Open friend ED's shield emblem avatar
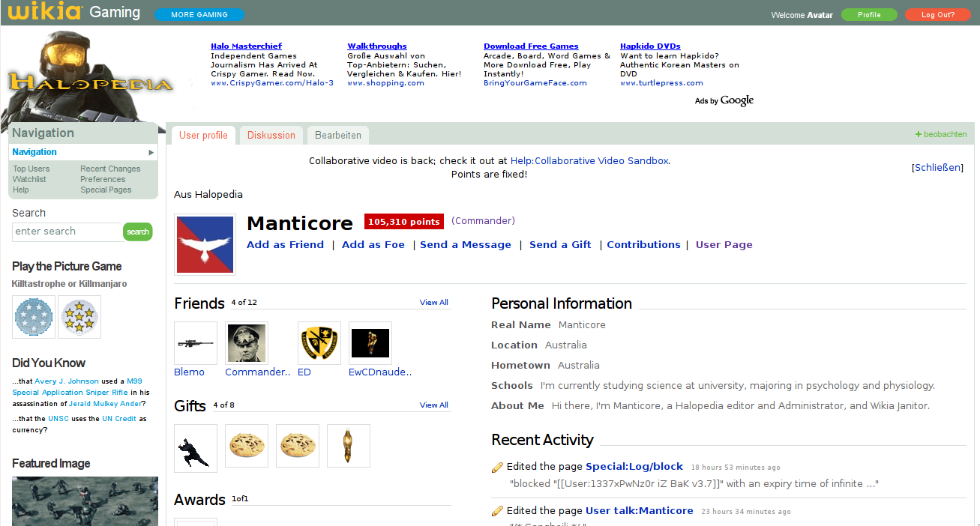 [319, 343]
